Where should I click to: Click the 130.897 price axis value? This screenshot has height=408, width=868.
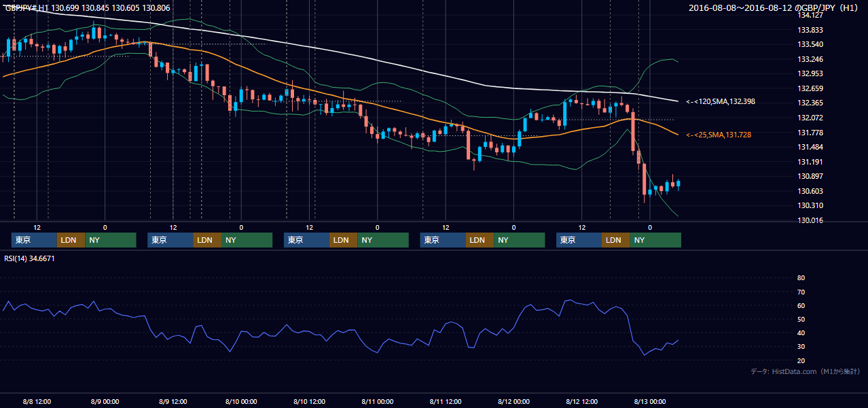(810, 176)
